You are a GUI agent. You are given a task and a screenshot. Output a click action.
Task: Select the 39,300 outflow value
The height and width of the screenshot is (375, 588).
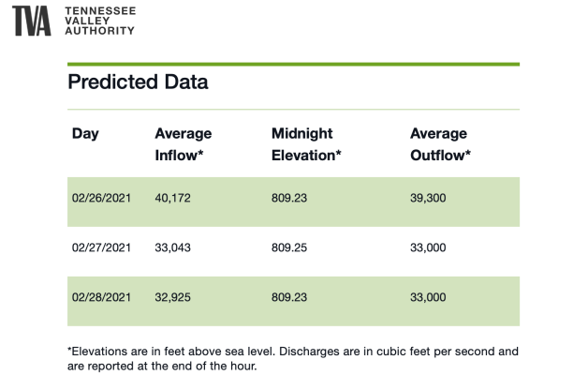pos(430,200)
